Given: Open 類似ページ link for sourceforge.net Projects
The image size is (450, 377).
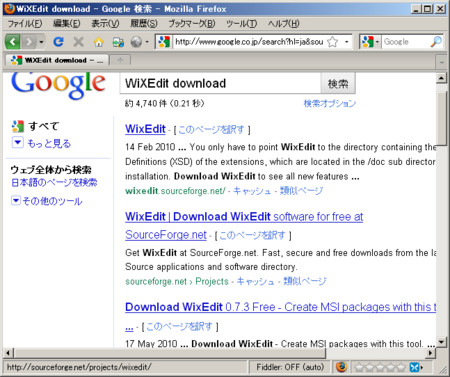Looking at the screenshot, I should [x=305, y=281].
